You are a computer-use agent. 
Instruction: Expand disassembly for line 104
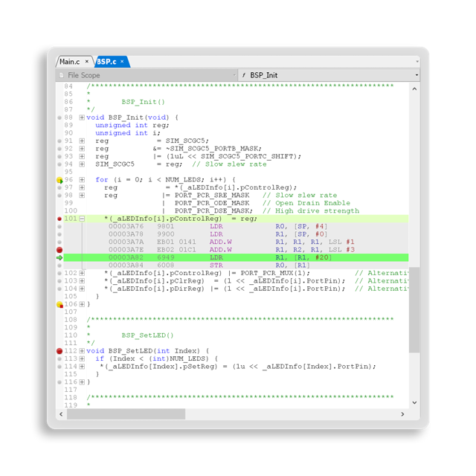pyautogui.click(x=82, y=289)
